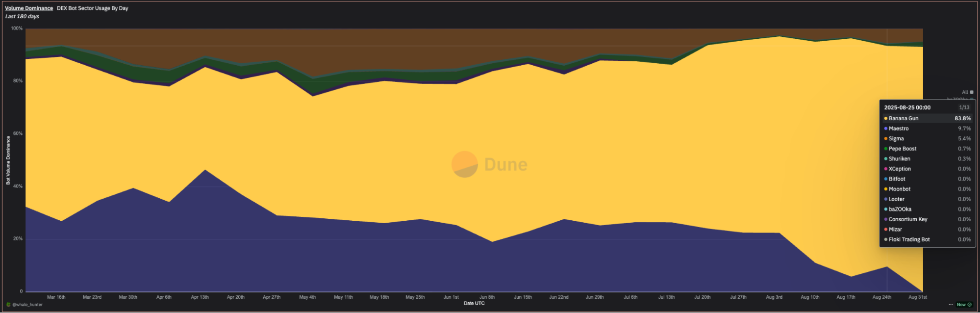Click the Consortium Key row in the tooltip
Image resolution: width=980 pixels, height=313 pixels.
[x=927, y=219]
